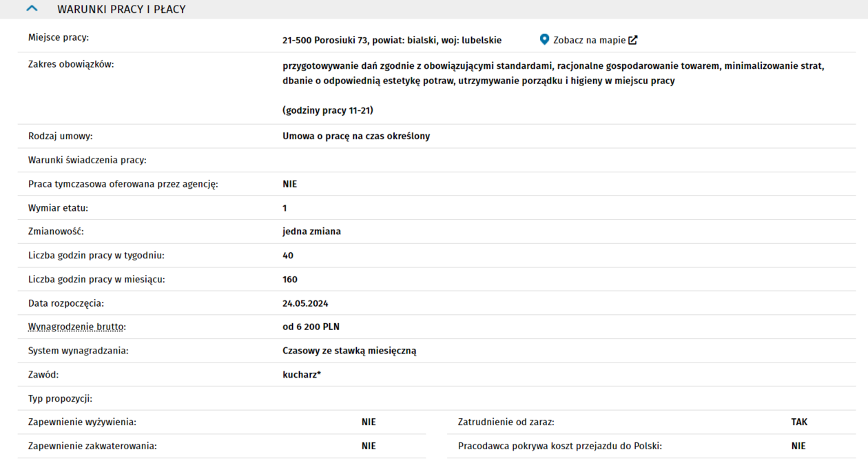Screen dimensions: 868x472
Task: Click the start date 24.05.2024
Action: coord(305,303)
